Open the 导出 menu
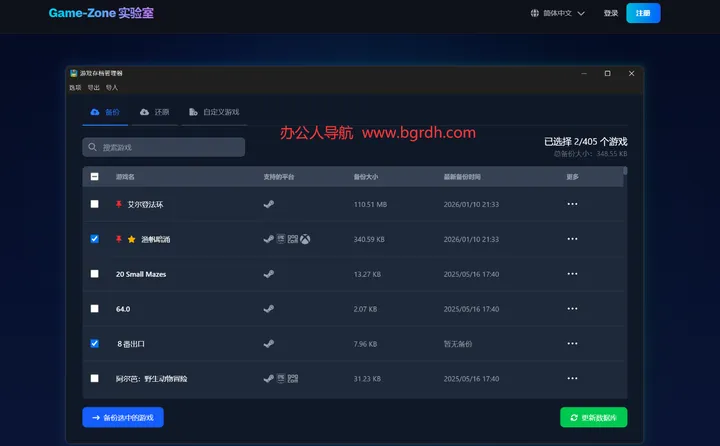 click(94, 88)
